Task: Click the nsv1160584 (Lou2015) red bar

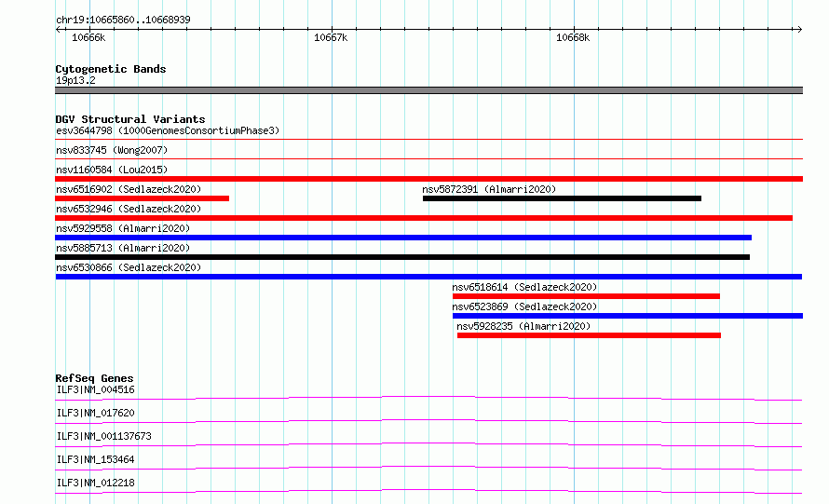Action: (428, 179)
